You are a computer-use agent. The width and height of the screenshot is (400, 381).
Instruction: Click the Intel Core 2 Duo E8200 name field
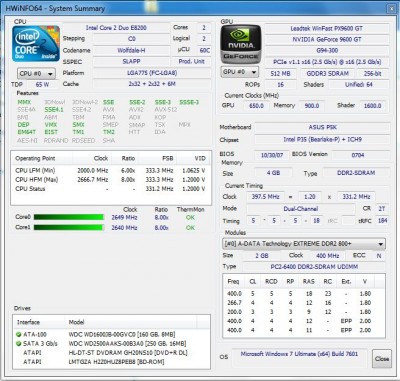coord(116,28)
